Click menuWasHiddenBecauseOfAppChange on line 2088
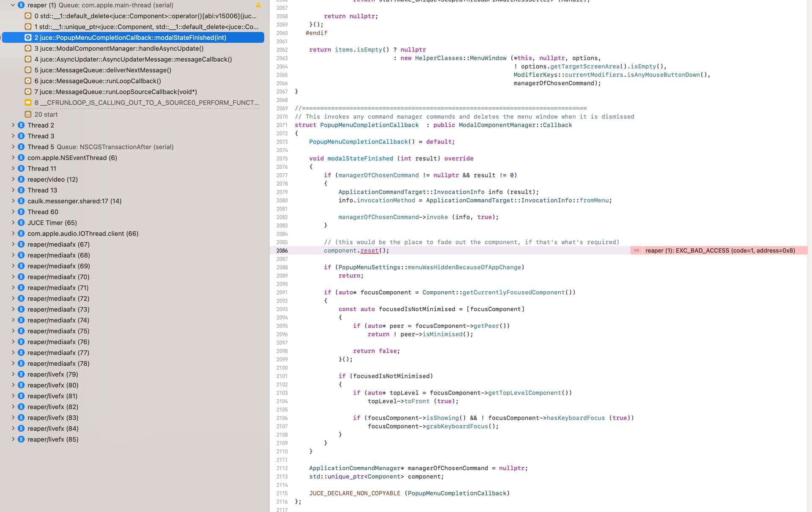Screen dimensions: 812x512 (464, 267)
